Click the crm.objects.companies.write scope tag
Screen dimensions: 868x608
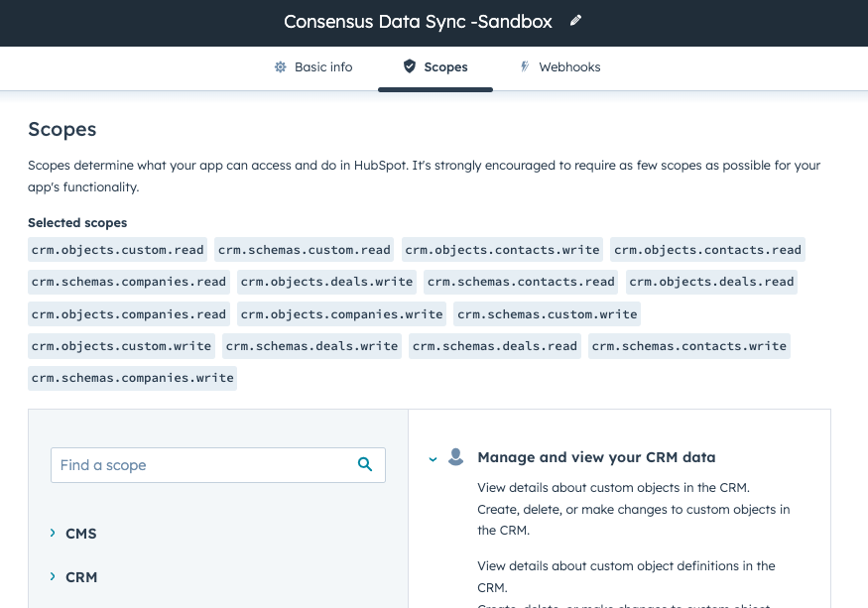tap(341, 314)
